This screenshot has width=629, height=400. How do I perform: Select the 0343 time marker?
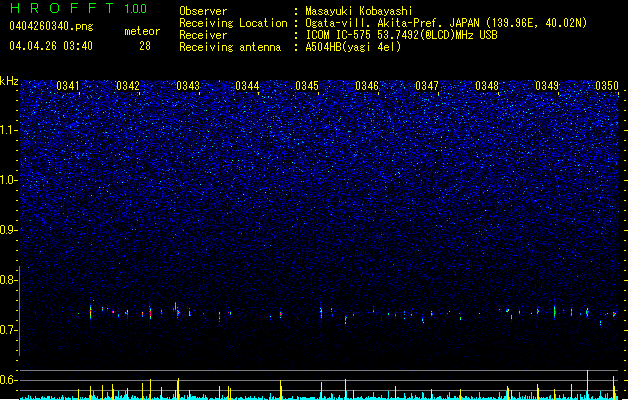(188, 86)
